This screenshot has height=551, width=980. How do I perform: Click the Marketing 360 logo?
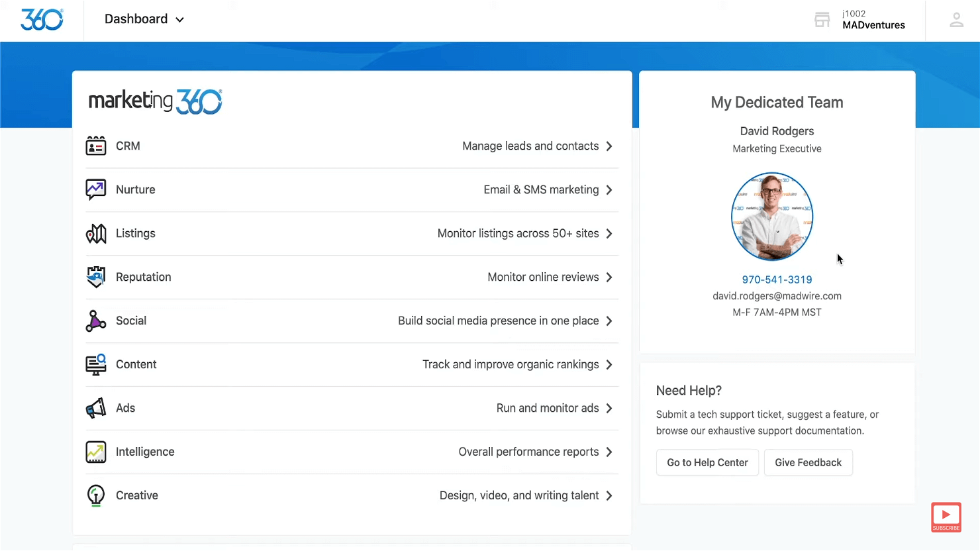pyautogui.click(x=155, y=101)
